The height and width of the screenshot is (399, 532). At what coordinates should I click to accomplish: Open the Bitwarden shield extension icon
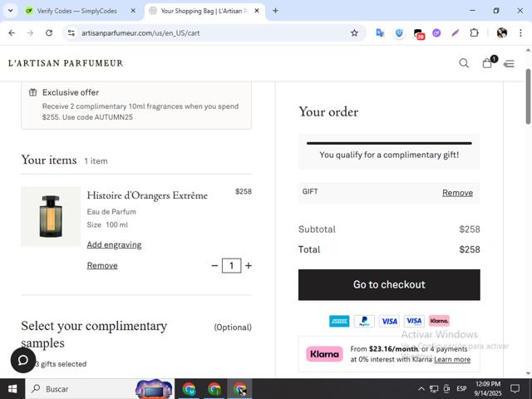click(399, 33)
